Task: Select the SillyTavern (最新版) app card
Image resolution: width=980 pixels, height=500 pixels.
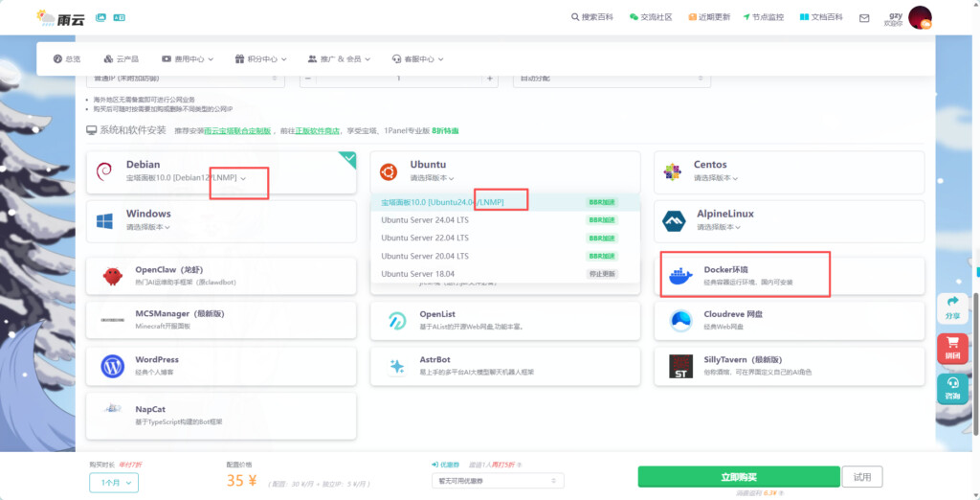Action: [790, 366]
